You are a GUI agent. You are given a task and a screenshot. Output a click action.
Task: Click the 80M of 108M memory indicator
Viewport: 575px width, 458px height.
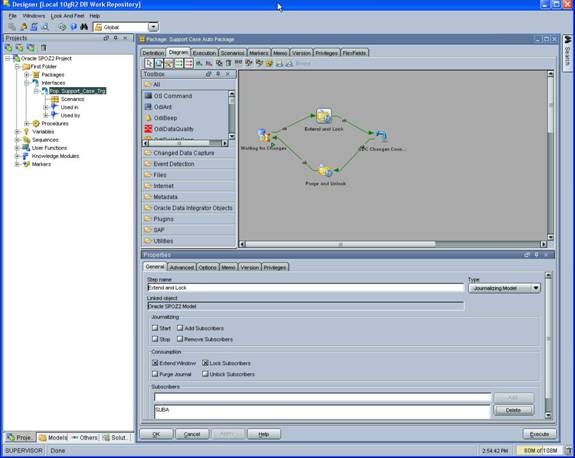point(539,450)
